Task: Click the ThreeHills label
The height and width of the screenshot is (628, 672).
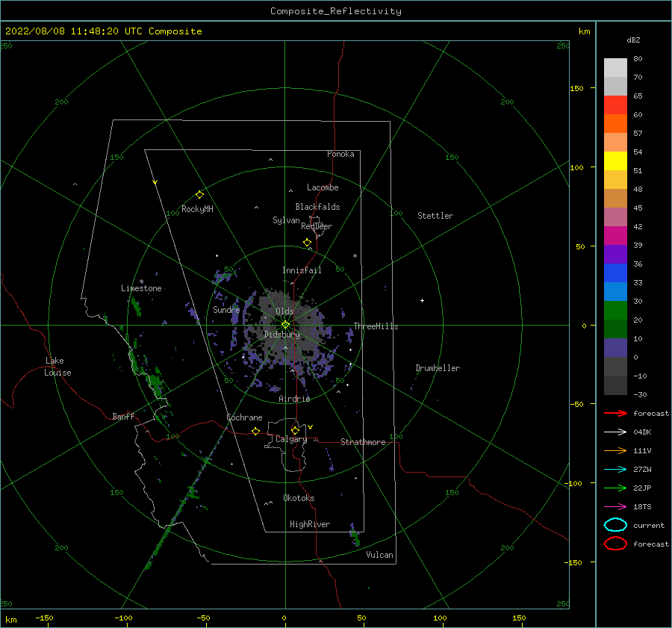Action: 376,326
